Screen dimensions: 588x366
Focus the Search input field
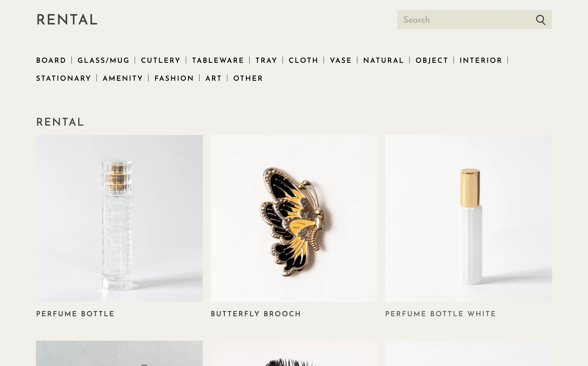coord(465,20)
